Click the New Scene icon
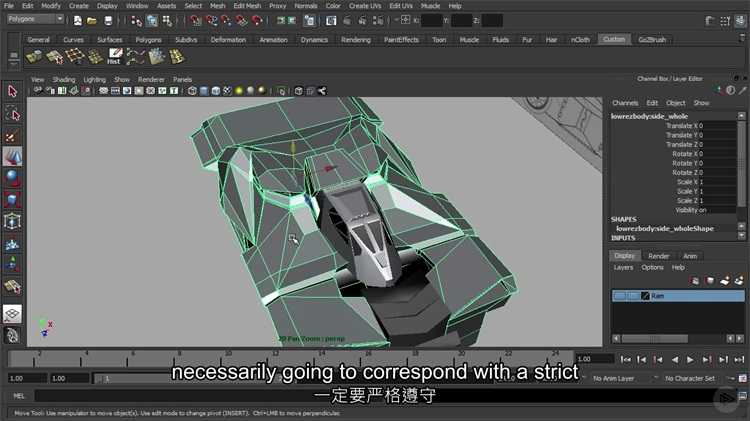The height and width of the screenshot is (421, 750). click(x=77, y=21)
